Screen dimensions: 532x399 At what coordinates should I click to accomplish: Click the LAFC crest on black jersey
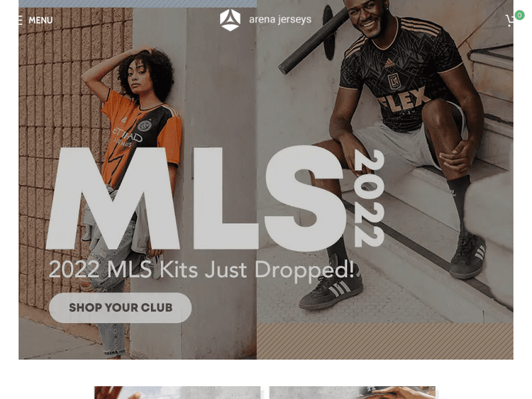(x=394, y=82)
